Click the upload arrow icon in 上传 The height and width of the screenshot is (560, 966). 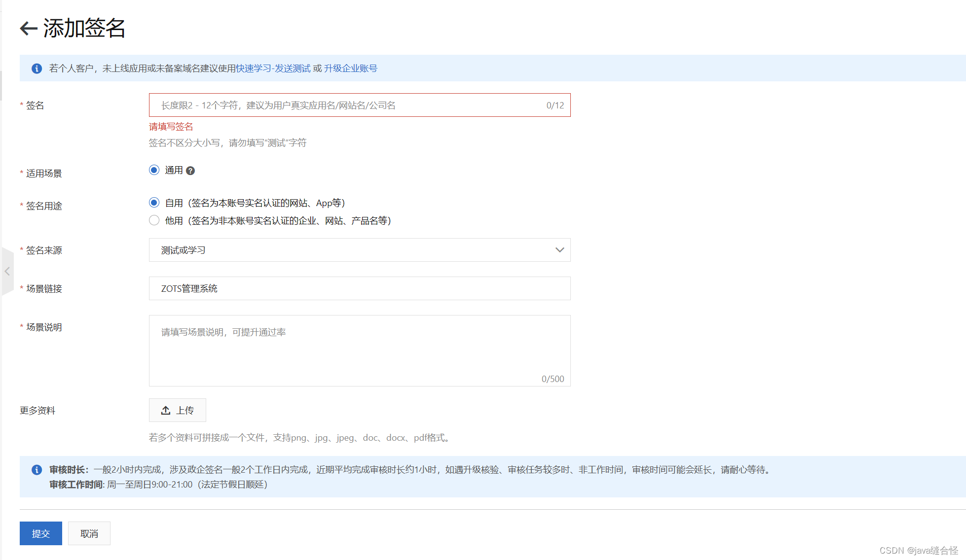pos(166,410)
